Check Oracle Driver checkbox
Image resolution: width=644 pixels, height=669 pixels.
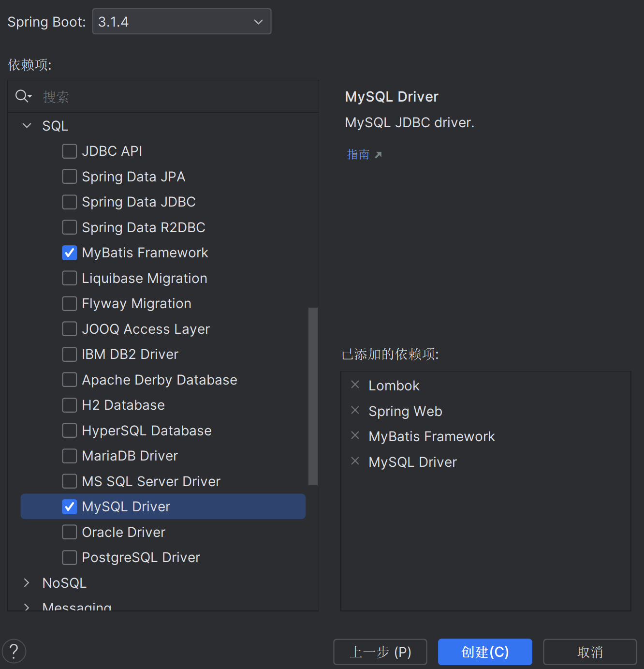click(70, 532)
